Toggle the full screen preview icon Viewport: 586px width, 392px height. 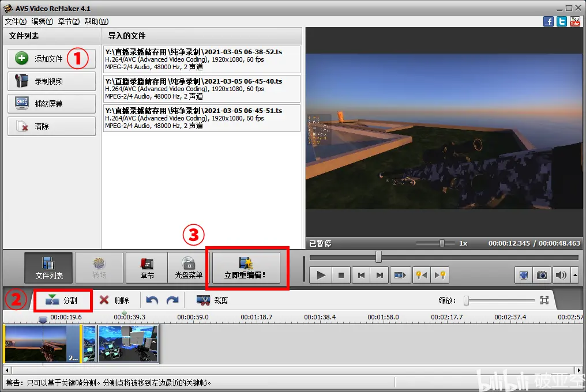pos(524,276)
